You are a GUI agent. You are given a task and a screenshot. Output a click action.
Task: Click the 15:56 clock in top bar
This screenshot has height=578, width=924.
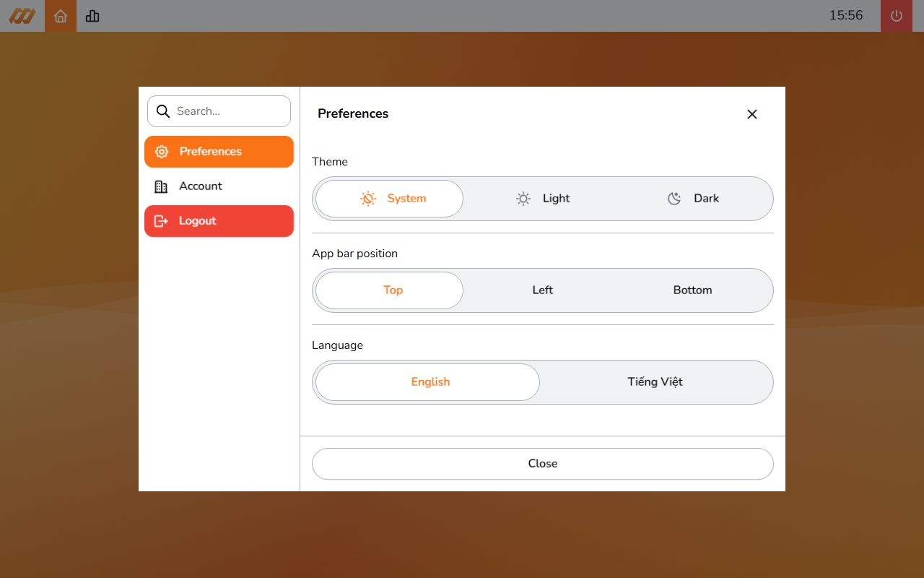(x=846, y=15)
